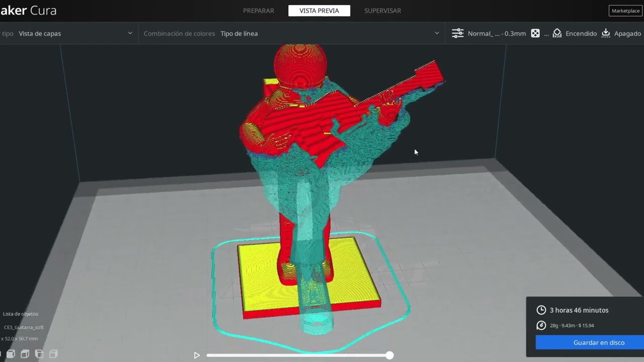The width and height of the screenshot is (644, 362).
Task: Click the support Encendido icon
Action: point(557,33)
